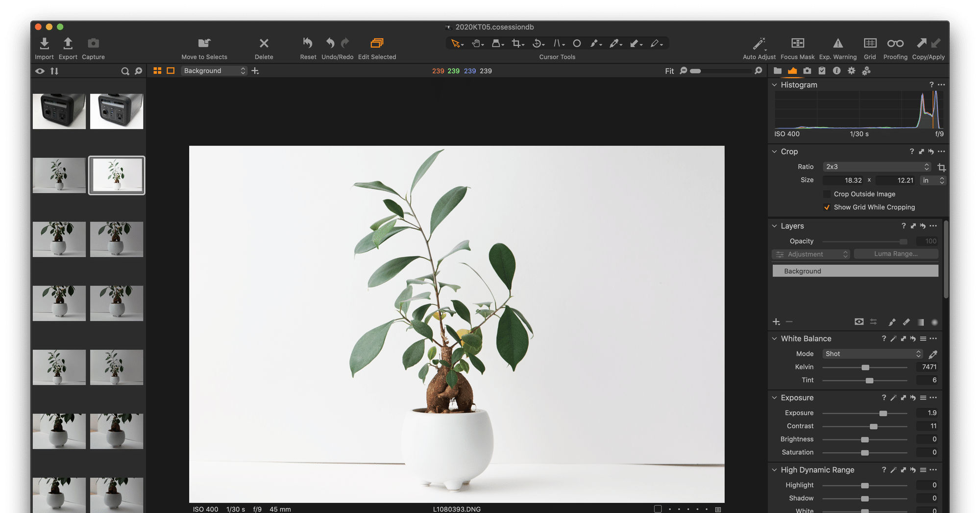The width and height of the screenshot is (980, 513).
Task: Open the clipboard tool tab
Action: [822, 71]
